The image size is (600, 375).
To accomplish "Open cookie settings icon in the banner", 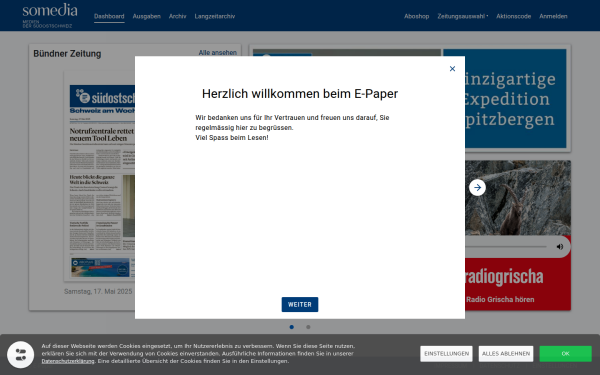I will point(21,354).
